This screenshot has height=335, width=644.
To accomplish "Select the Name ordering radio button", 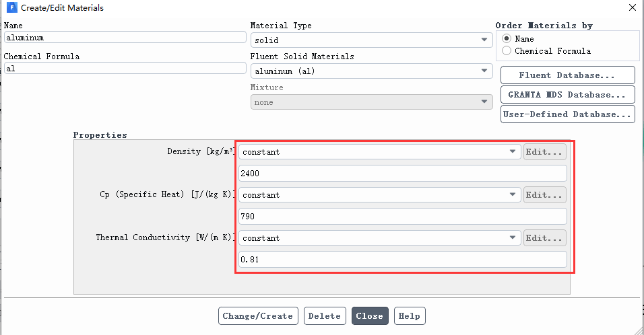I will coord(507,38).
